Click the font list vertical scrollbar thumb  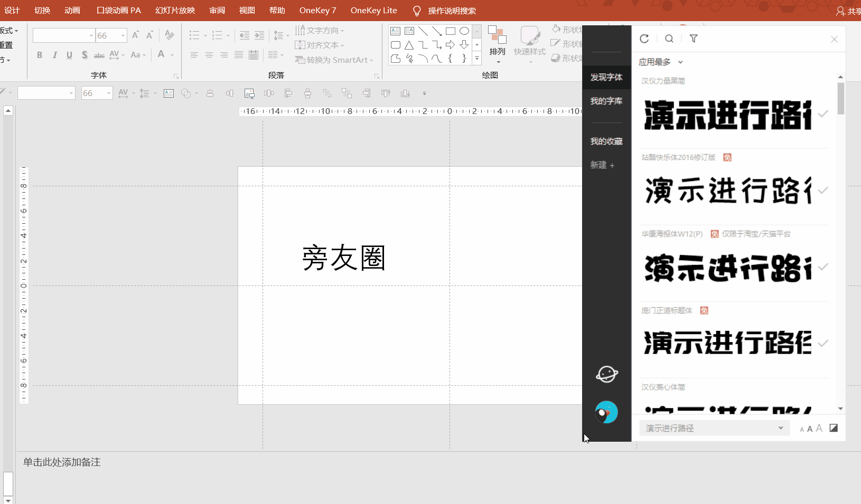[x=840, y=98]
